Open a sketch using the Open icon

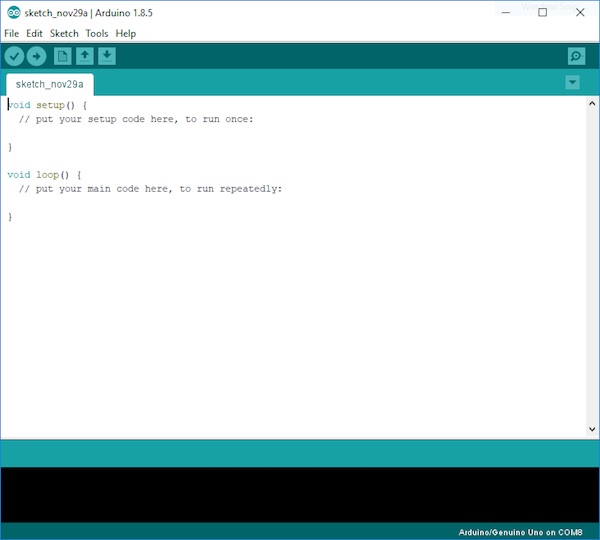tap(85, 56)
